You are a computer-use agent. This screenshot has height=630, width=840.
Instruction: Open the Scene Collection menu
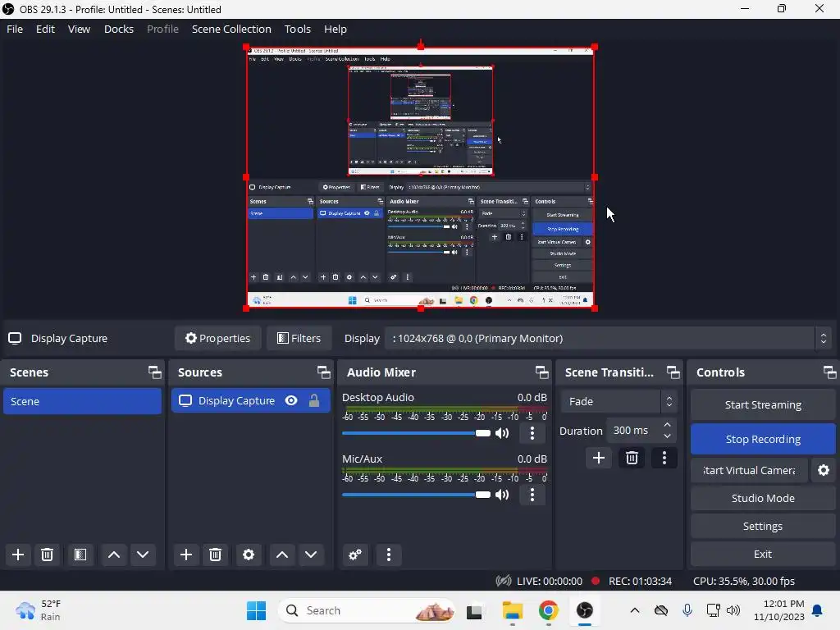[x=231, y=29]
